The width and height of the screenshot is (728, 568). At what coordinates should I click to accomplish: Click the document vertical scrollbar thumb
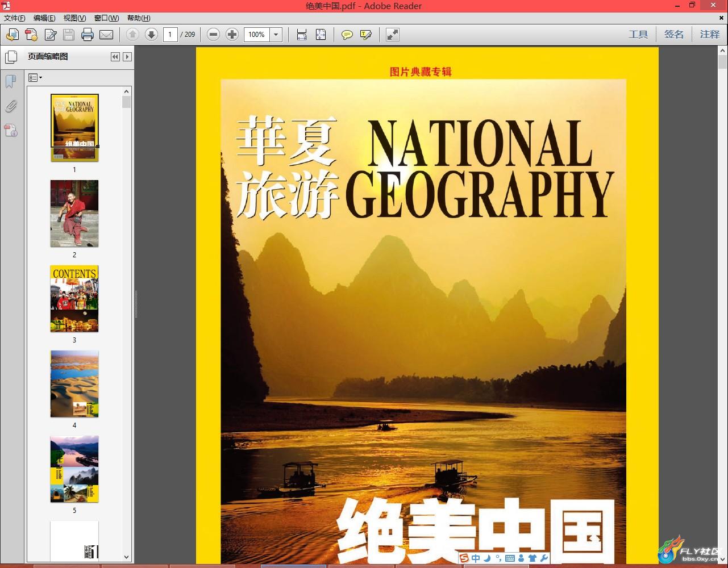coord(722,61)
